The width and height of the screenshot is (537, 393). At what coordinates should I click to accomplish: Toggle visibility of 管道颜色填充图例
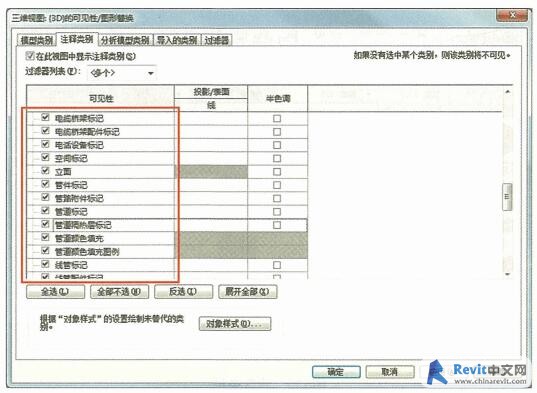[x=45, y=251]
